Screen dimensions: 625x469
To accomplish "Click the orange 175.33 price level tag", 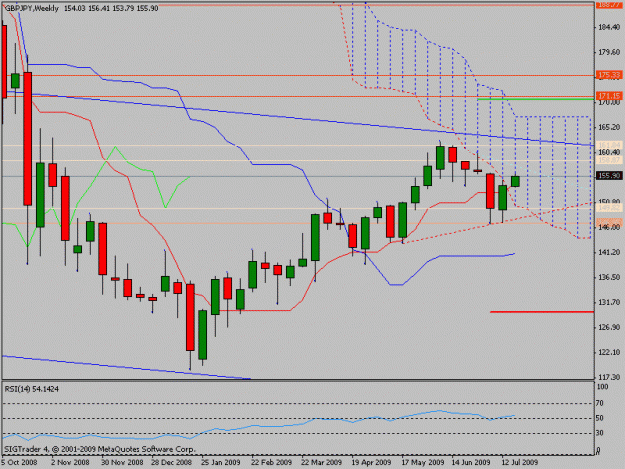I will (x=609, y=75).
